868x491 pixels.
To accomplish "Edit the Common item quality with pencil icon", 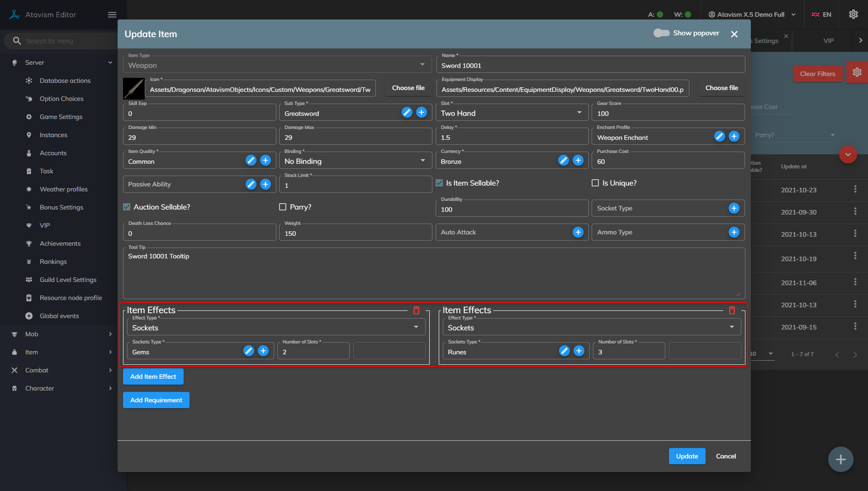I will (x=251, y=161).
